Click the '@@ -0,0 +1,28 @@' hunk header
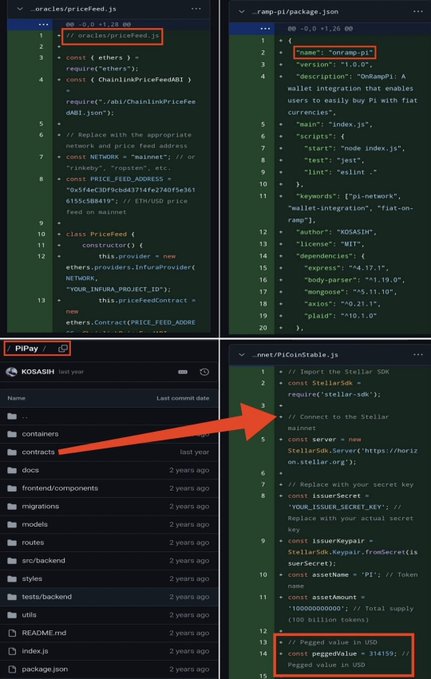Screen dimensions: 431x679 pos(98,25)
